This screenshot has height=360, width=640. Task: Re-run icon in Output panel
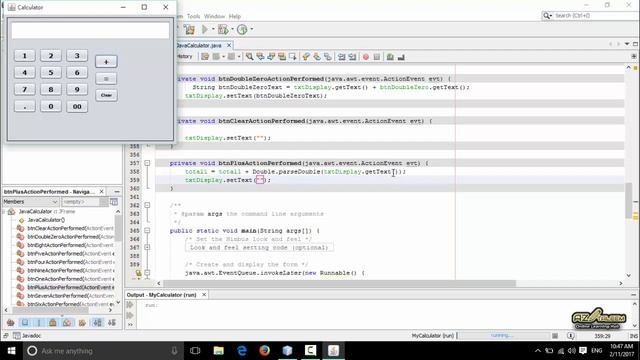(130, 305)
